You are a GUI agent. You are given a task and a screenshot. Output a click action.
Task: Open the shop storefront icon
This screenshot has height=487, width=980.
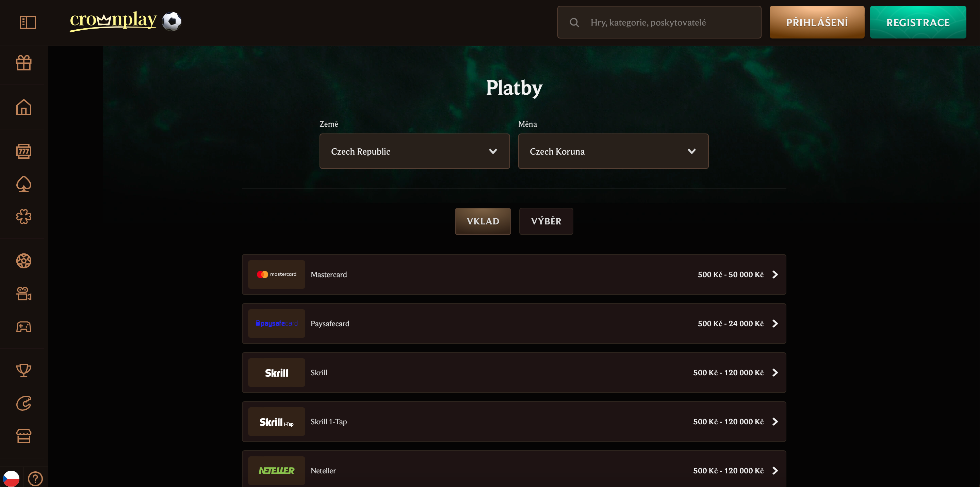pyautogui.click(x=23, y=436)
